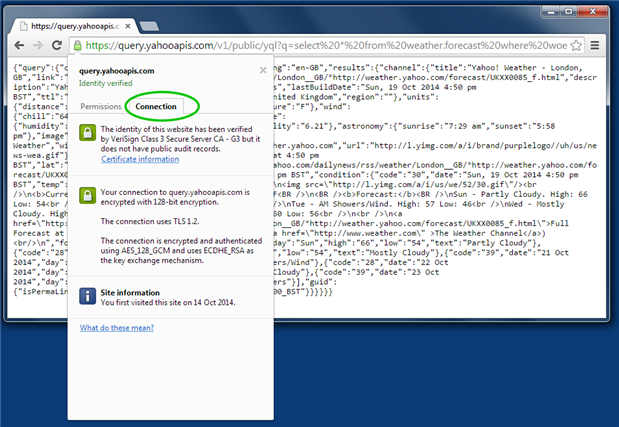The image size is (619, 427).
Task: Click 'The connection uses TLS 1.2.' text
Action: 150,221
